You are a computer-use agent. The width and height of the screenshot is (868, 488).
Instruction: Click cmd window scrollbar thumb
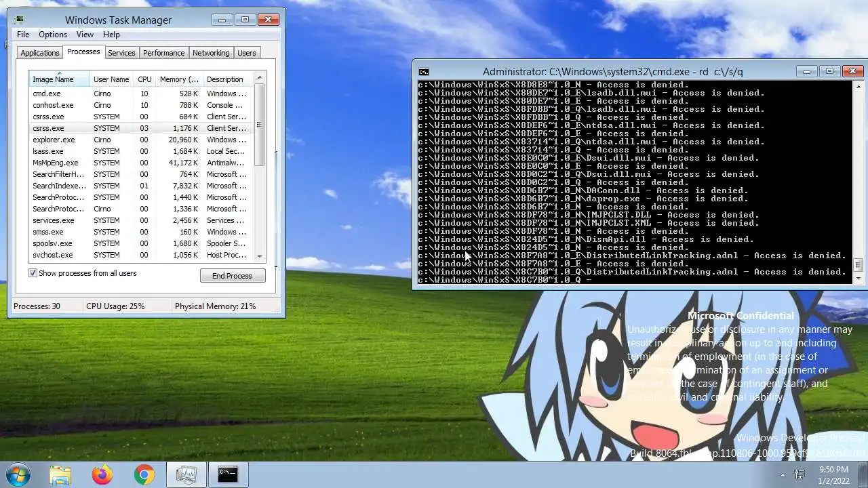859,266
